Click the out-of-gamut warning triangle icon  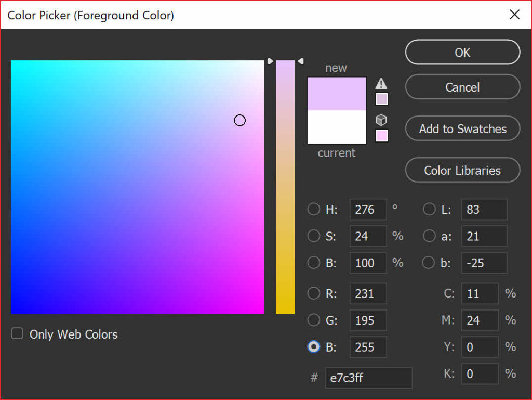click(x=382, y=83)
